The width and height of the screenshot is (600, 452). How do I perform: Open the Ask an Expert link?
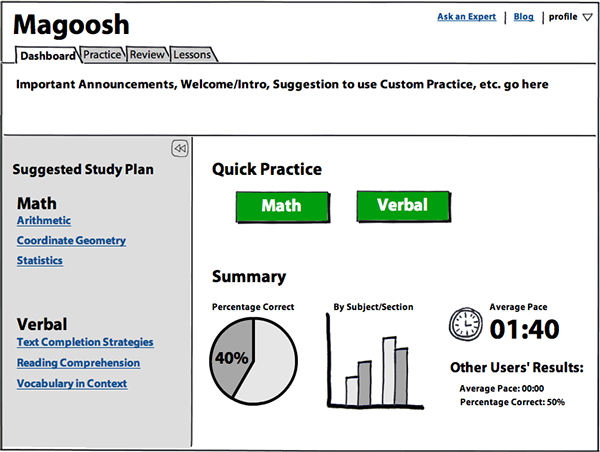pyautogui.click(x=466, y=17)
